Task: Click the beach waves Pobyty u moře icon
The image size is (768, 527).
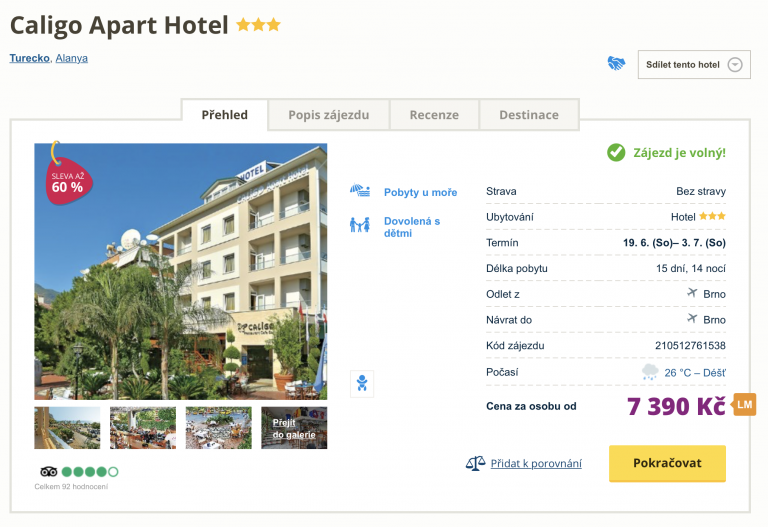Action: pos(360,191)
